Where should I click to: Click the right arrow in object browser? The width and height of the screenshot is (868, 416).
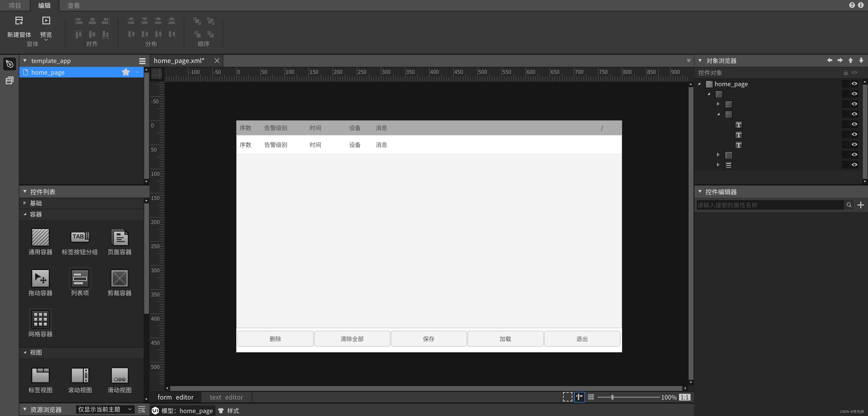(840, 60)
